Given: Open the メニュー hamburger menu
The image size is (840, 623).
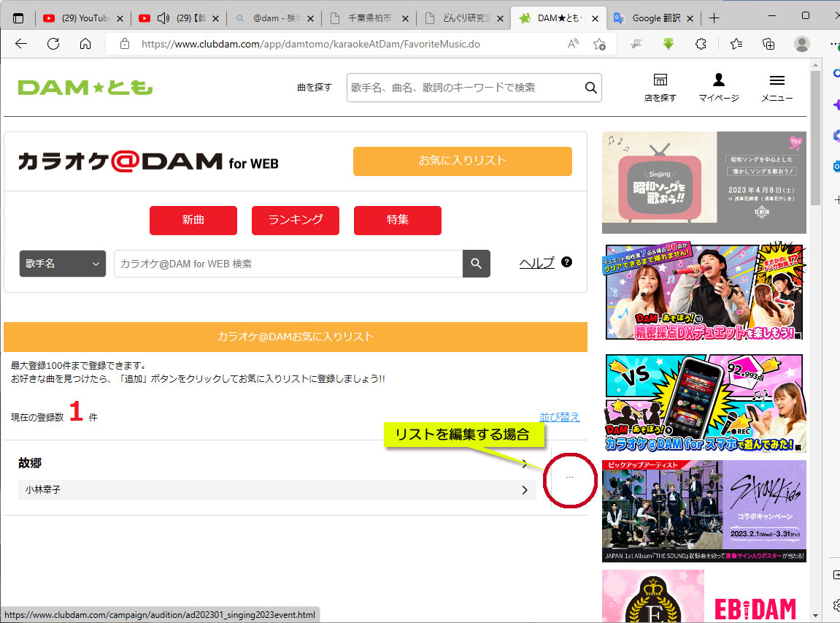Looking at the screenshot, I should pyautogui.click(x=777, y=88).
